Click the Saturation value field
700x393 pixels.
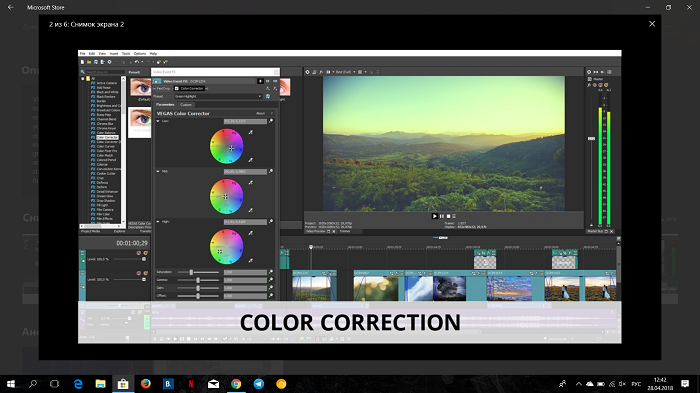(245, 272)
